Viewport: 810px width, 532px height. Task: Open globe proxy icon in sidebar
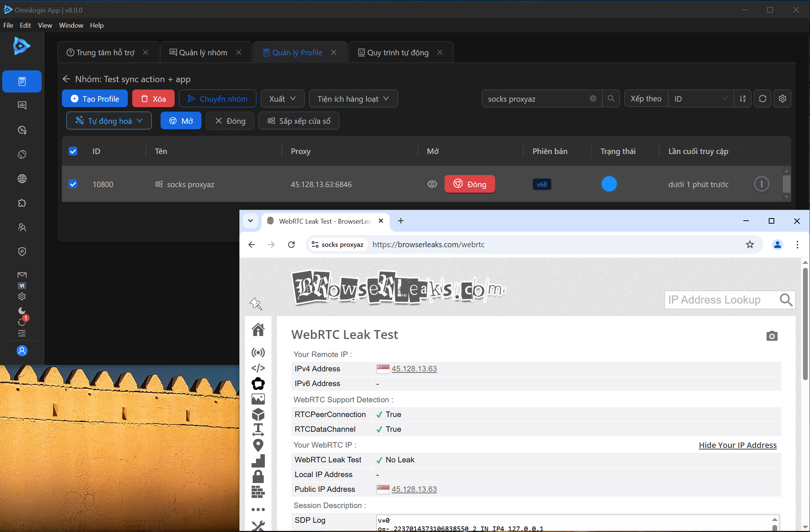click(x=22, y=179)
